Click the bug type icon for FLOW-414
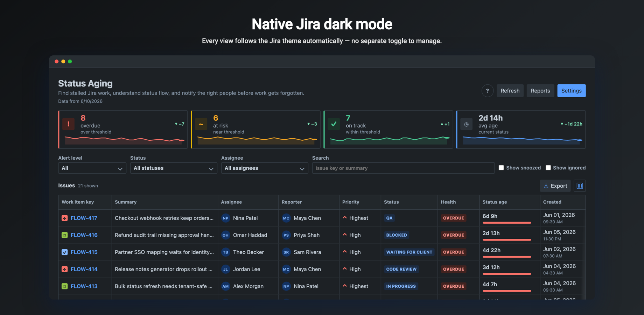This screenshot has height=315, width=644. point(64,269)
